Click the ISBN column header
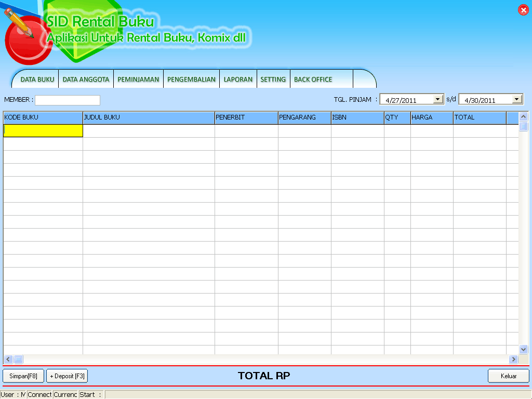This screenshot has height=399, width=532. pyautogui.click(x=357, y=117)
